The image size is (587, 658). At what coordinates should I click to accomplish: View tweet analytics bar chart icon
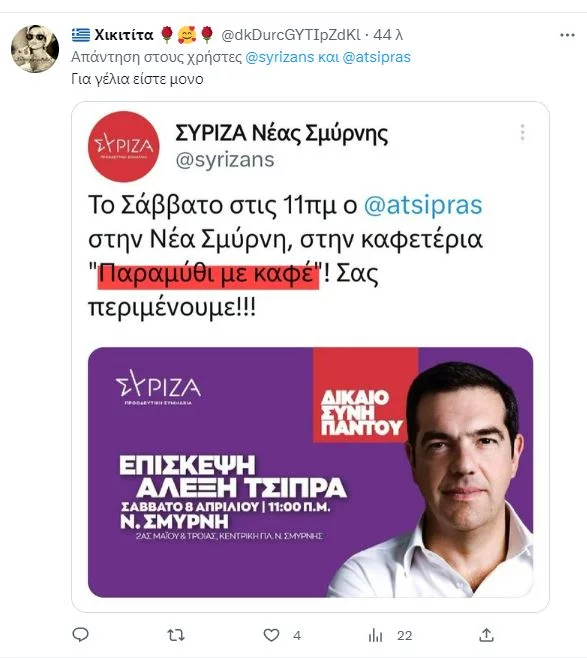(x=375, y=635)
